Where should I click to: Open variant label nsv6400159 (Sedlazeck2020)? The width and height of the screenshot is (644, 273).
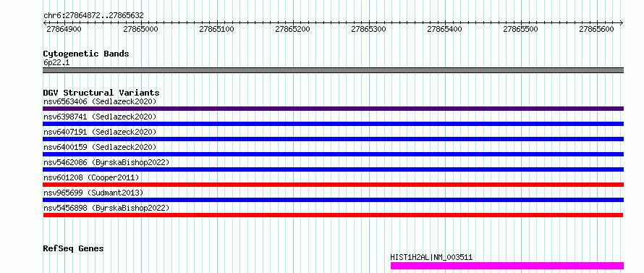coord(100,147)
